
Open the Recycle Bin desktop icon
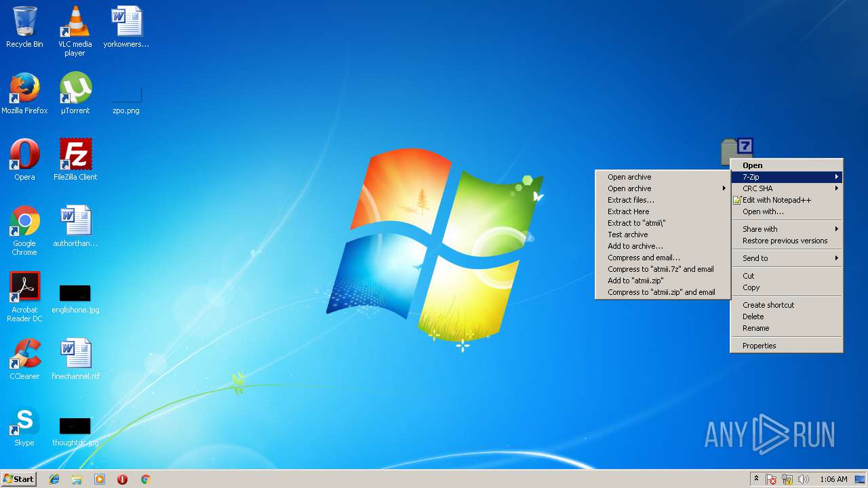pos(24,27)
